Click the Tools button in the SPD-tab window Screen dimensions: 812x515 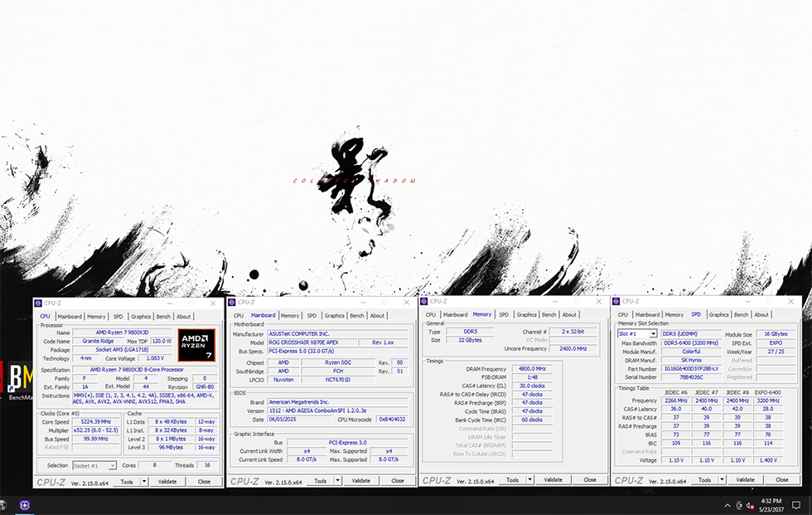pos(705,480)
